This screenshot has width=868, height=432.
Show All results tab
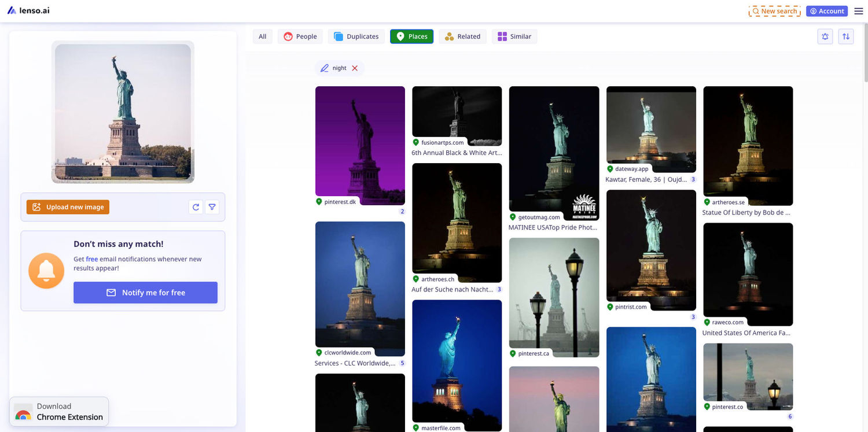coord(263,36)
